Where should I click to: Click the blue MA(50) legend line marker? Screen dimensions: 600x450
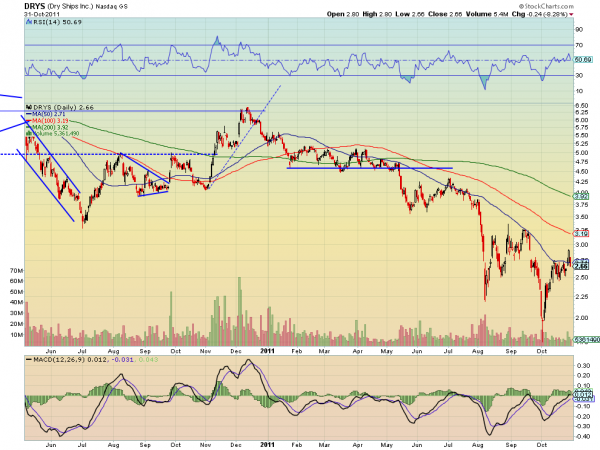[29, 114]
